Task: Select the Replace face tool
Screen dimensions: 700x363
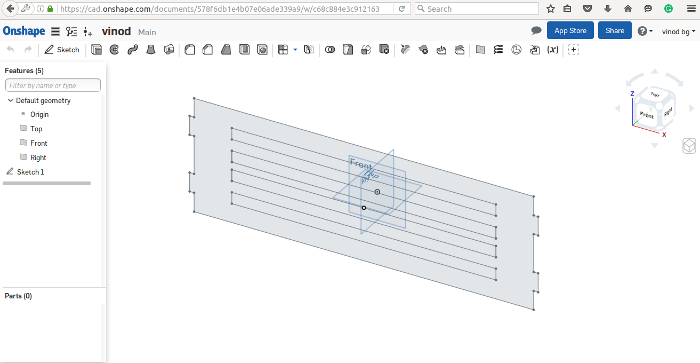Action: click(x=459, y=50)
